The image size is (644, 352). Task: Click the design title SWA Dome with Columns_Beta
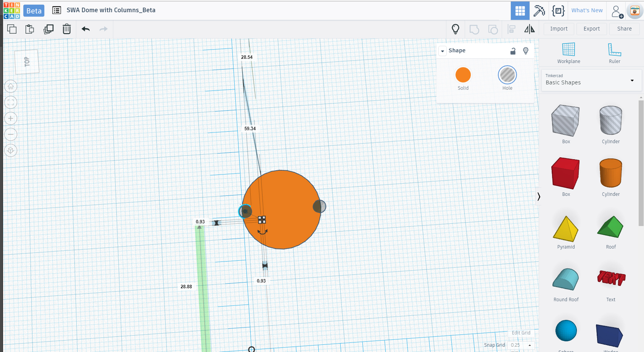tap(111, 10)
